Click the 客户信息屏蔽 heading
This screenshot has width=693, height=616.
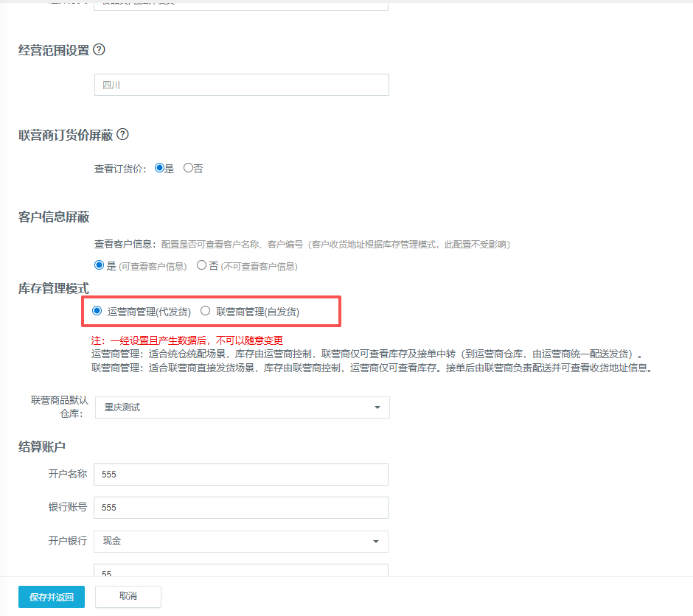[x=54, y=217]
